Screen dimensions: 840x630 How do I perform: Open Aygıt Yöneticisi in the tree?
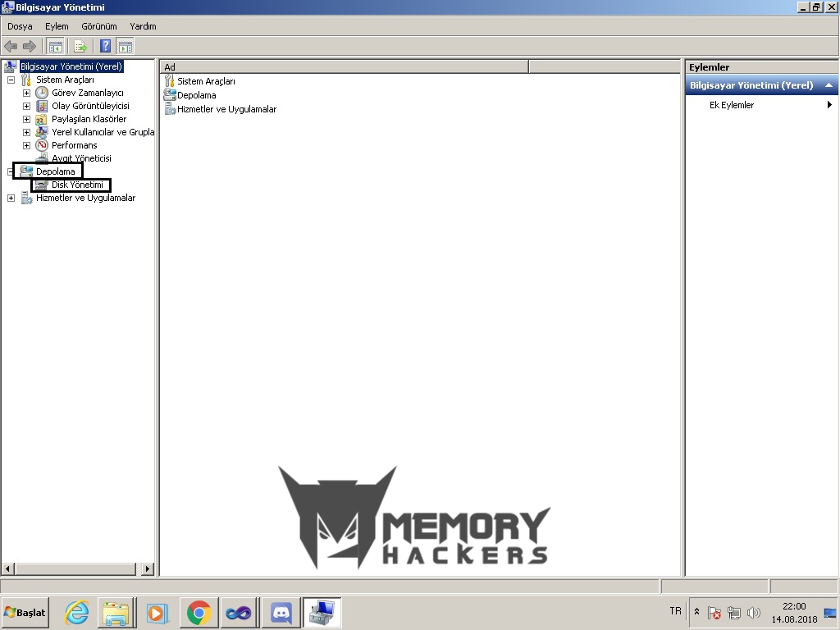coord(81,158)
